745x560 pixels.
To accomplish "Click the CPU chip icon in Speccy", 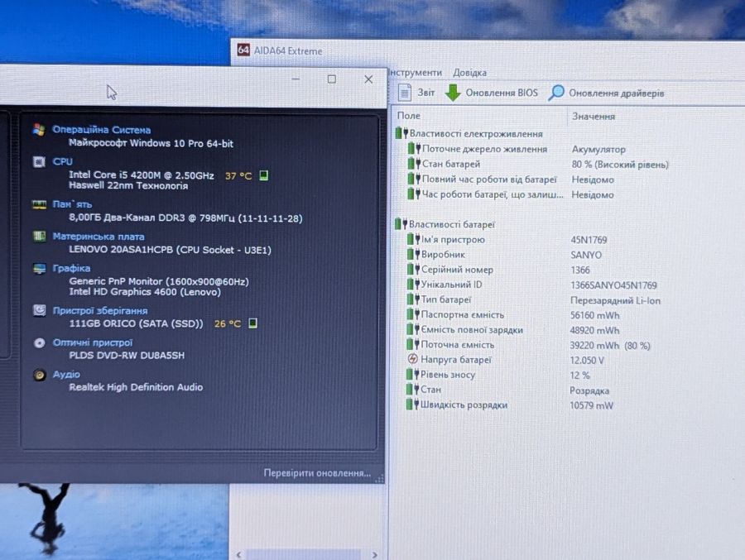I will point(39,162).
